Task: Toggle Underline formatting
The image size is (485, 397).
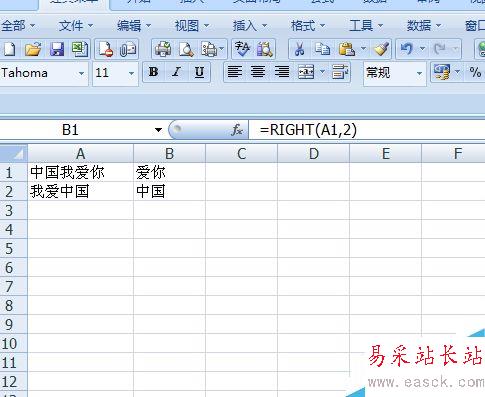Action: 199,72
